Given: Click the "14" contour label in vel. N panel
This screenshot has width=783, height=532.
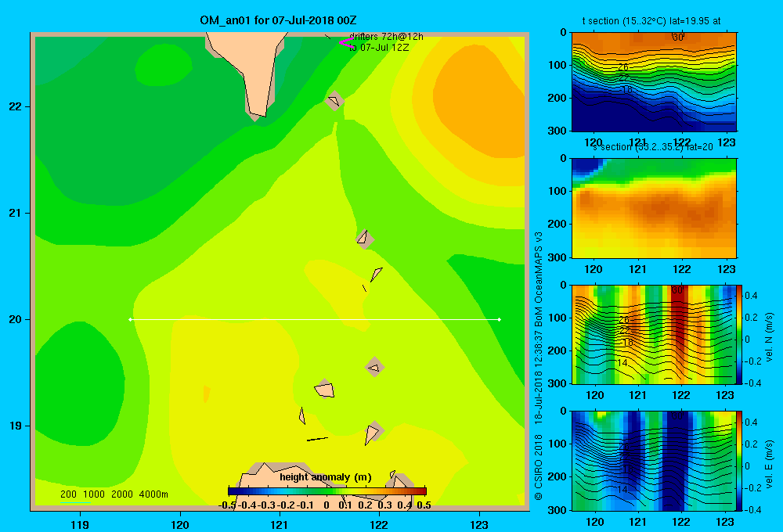Looking at the screenshot, I should point(622,363).
